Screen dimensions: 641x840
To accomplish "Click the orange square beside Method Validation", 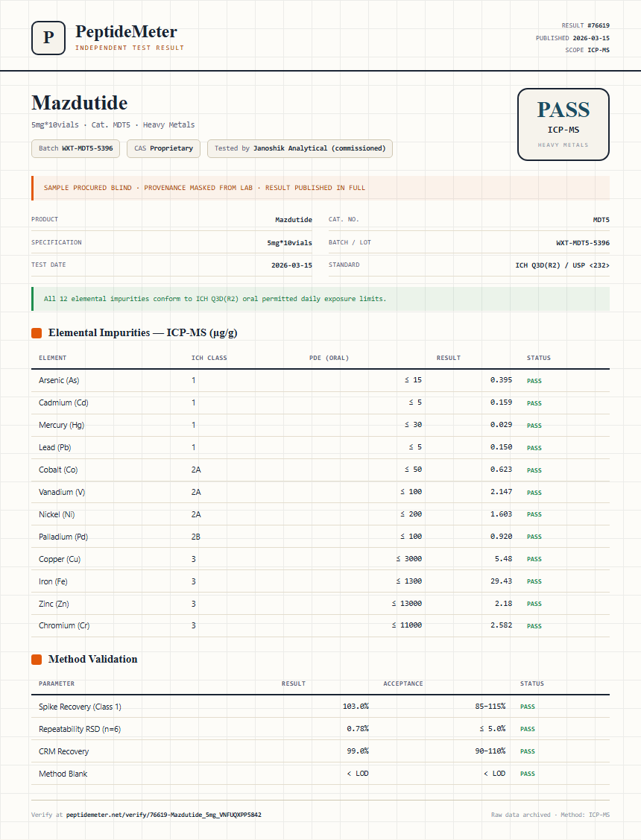I will (x=37, y=660).
